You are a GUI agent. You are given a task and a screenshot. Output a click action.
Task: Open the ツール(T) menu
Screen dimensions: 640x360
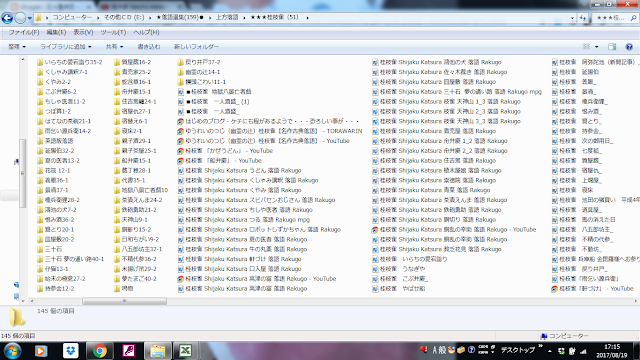click(113, 32)
